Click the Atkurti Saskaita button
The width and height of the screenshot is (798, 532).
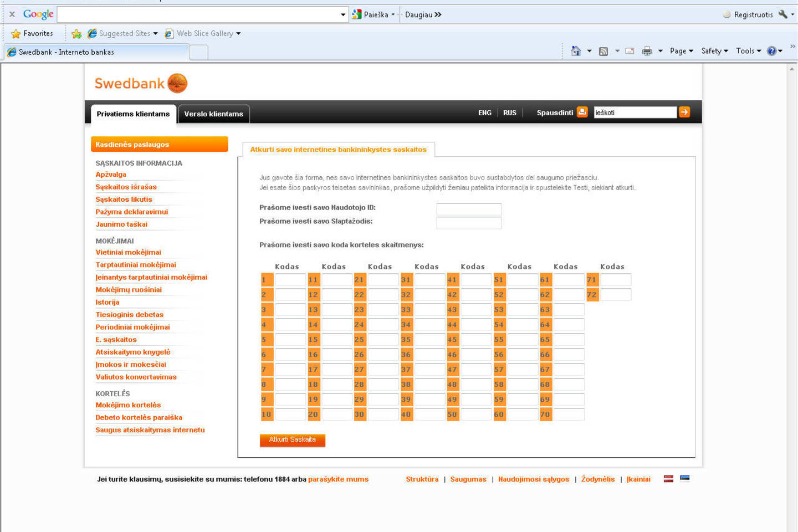[x=293, y=440]
